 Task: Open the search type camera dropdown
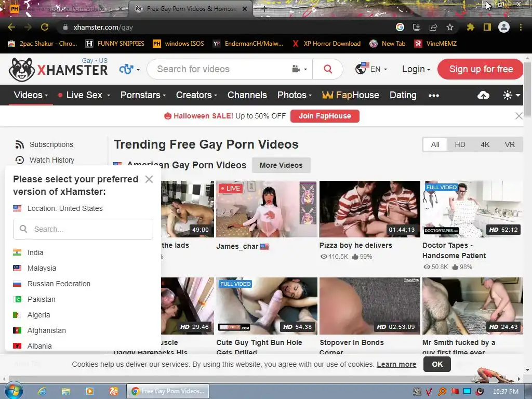click(x=299, y=69)
